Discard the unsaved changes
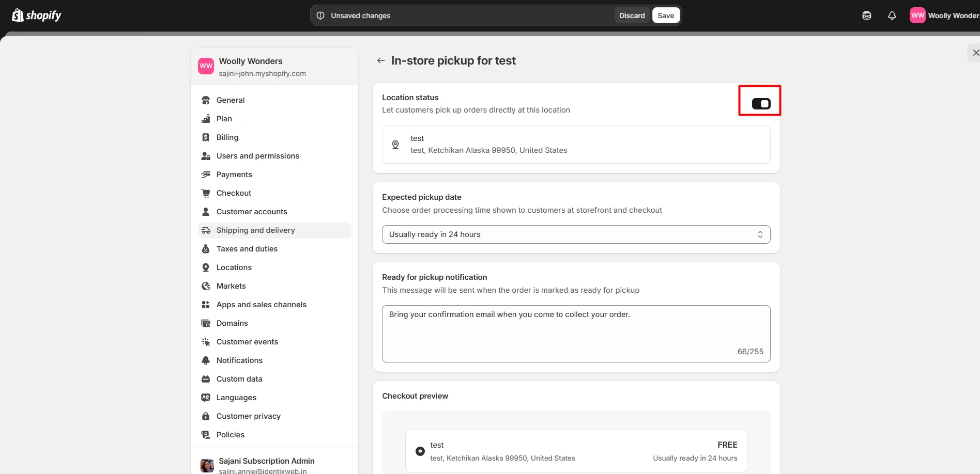The width and height of the screenshot is (980, 474). [632, 15]
